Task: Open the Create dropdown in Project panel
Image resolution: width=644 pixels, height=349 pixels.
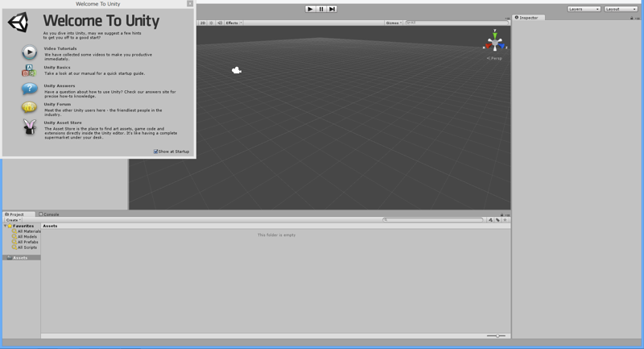Action: tap(14, 220)
